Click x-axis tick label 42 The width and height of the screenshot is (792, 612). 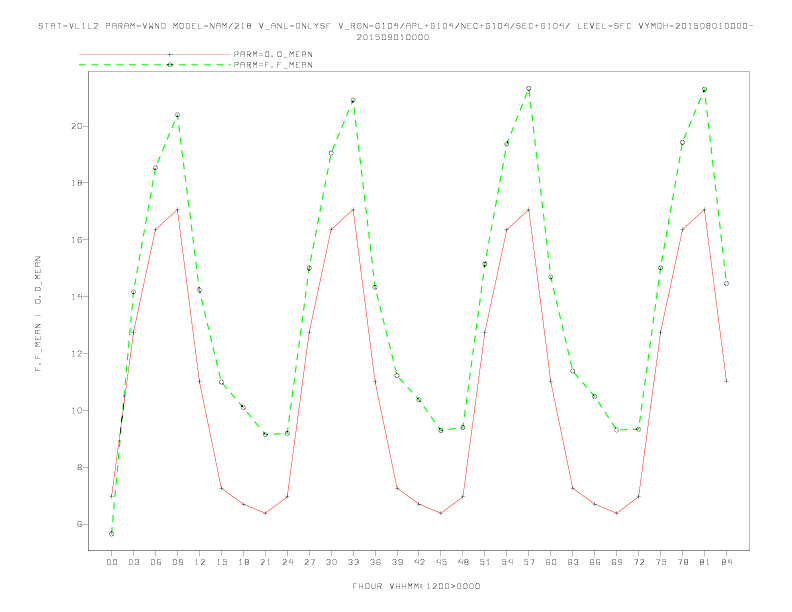pyautogui.click(x=419, y=562)
